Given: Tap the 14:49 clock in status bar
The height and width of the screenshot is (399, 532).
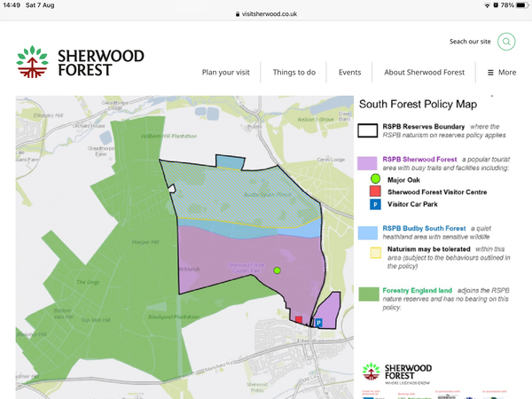Looking at the screenshot, I should (x=12, y=5).
